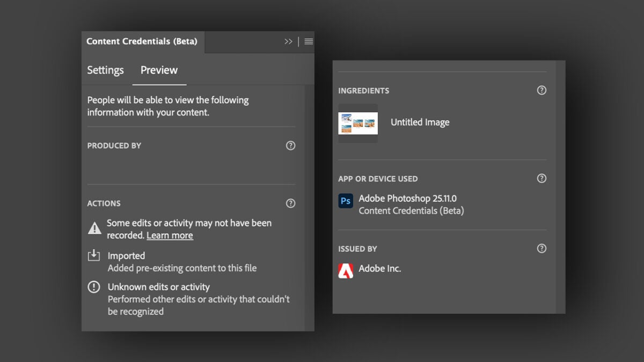Viewport: 644px width, 362px height.
Task: Open help for App or Device Used
Action: click(541, 179)
